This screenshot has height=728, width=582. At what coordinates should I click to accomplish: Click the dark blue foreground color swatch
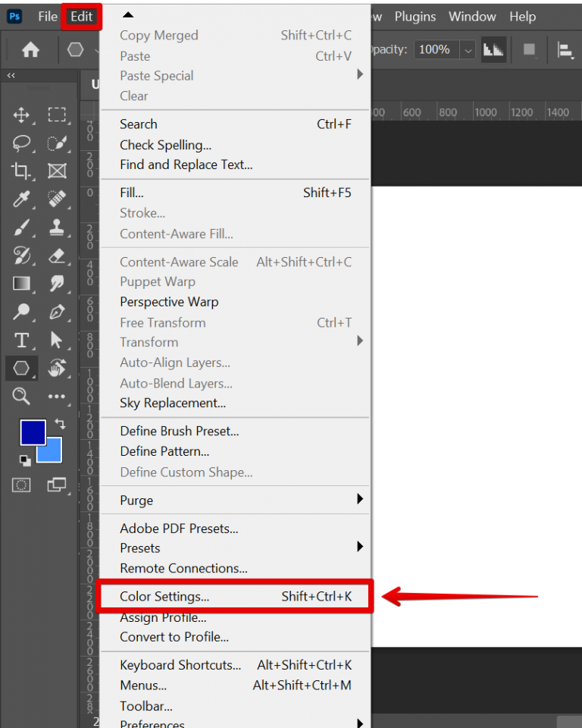pyautogui.click(x=32, y=432)
